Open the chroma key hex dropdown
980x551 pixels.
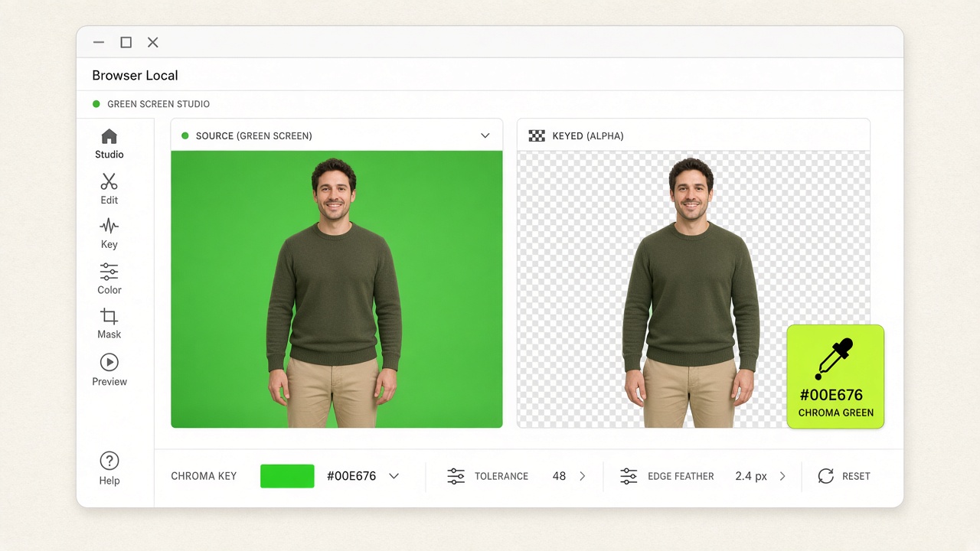[x=394, y=476]
